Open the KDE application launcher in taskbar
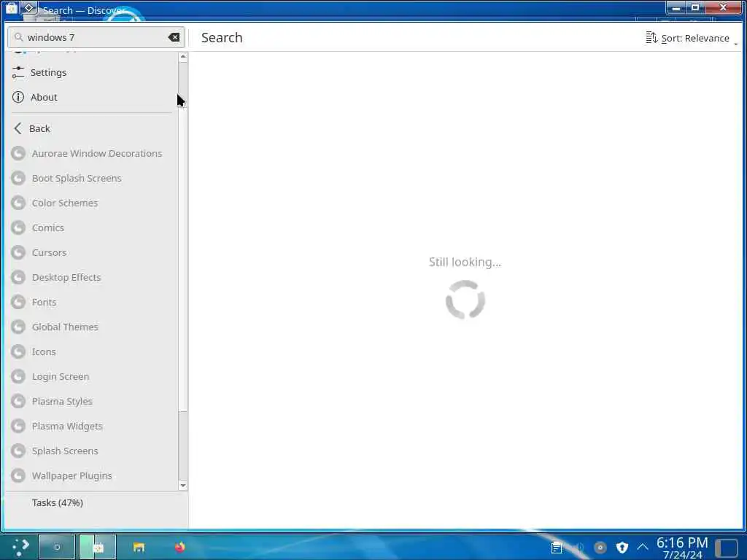 pos(20,547)
